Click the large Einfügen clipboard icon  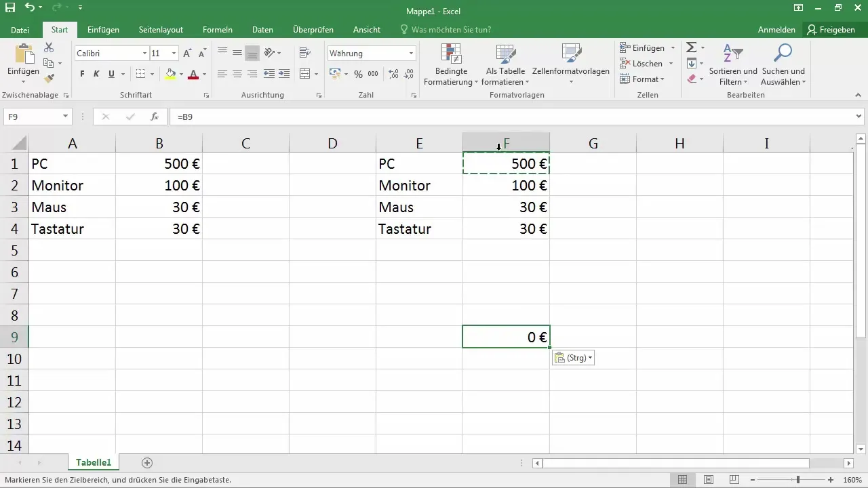point(24,54)
